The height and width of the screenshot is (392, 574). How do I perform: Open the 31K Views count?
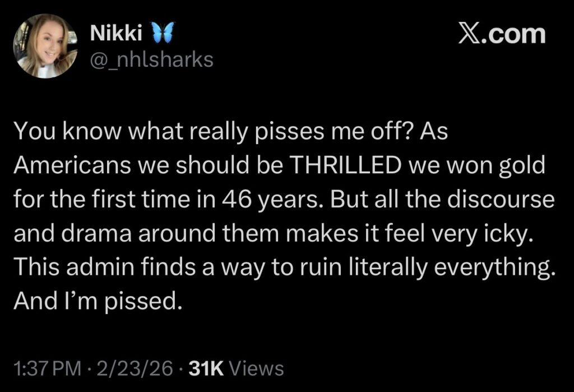point(237,368)
